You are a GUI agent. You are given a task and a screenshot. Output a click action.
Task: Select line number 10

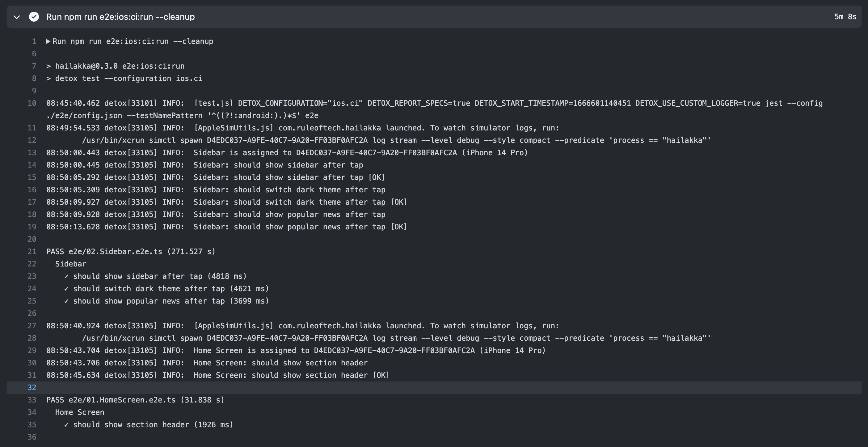click(32, 103)
